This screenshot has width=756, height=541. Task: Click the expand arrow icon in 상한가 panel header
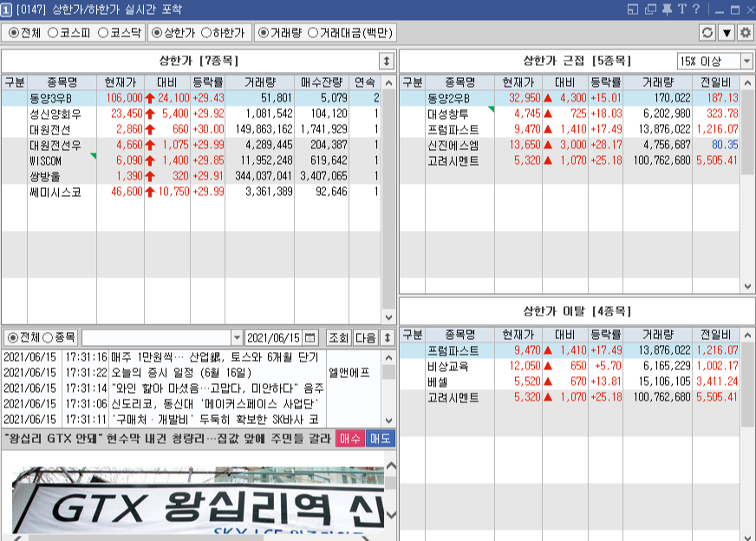pos(386,62)
